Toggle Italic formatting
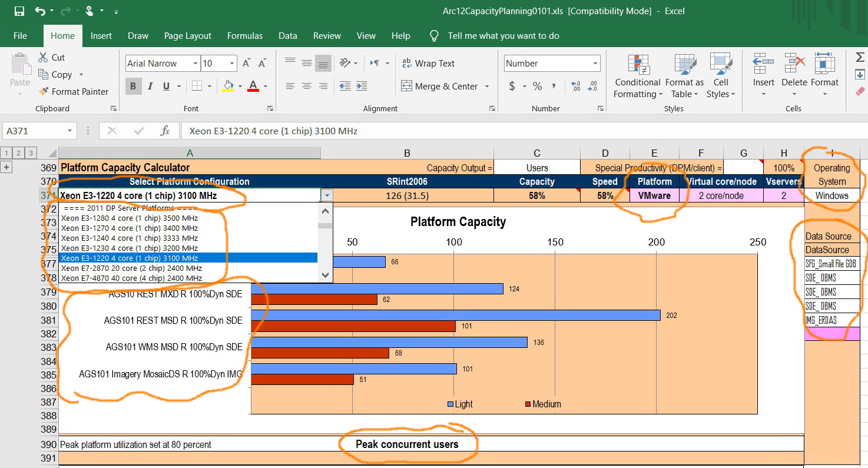The height and width of the screenshot is (468, 868). click(x=150, y=86)
